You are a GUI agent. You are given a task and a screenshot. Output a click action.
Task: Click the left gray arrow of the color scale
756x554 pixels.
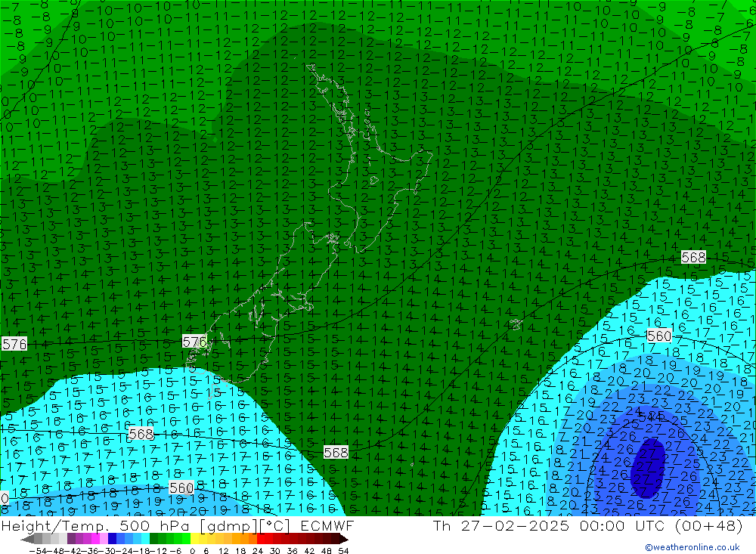27,539
